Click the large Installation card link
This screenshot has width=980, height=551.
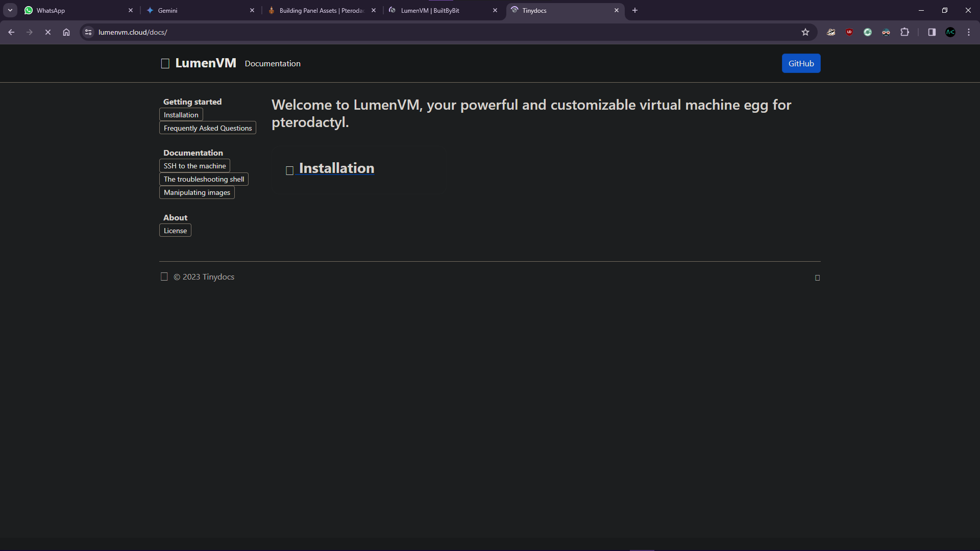[x=336, y=168]
